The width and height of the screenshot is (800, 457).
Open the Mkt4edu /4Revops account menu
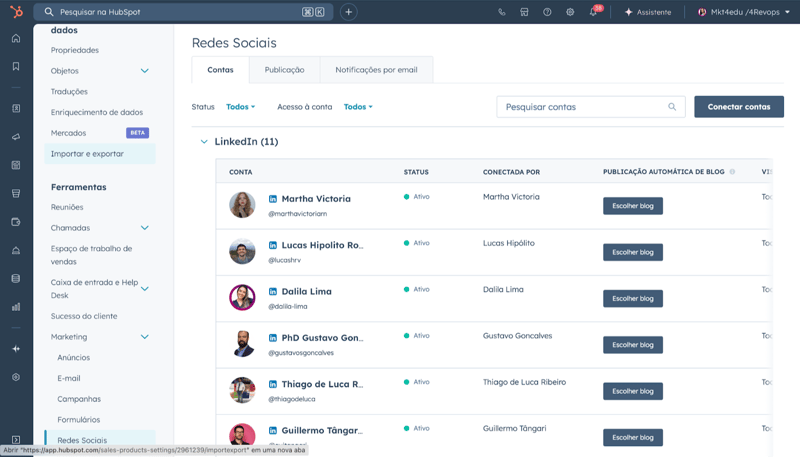(x=743, y=12)
